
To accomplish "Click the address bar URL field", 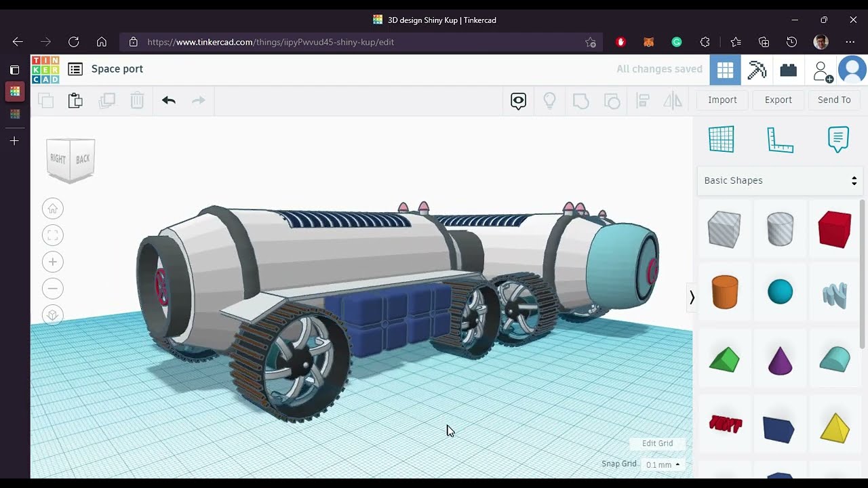I will (359, 42).
